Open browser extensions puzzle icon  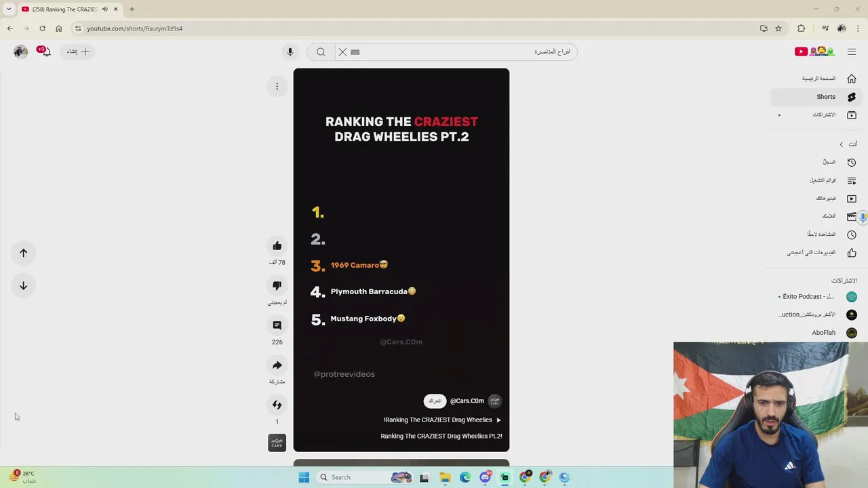pos(802,28)
